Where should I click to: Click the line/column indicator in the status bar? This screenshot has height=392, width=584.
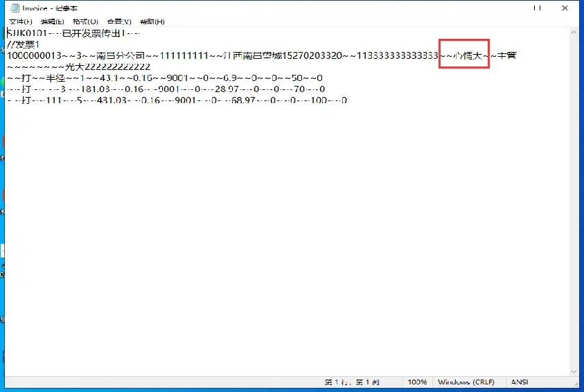point(352,382)
